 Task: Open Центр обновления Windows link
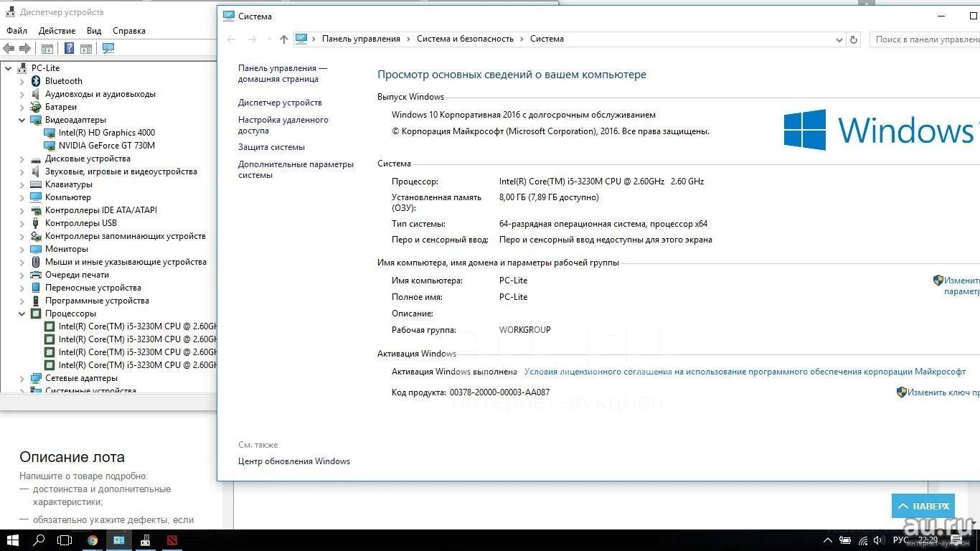tap(294, 461)
